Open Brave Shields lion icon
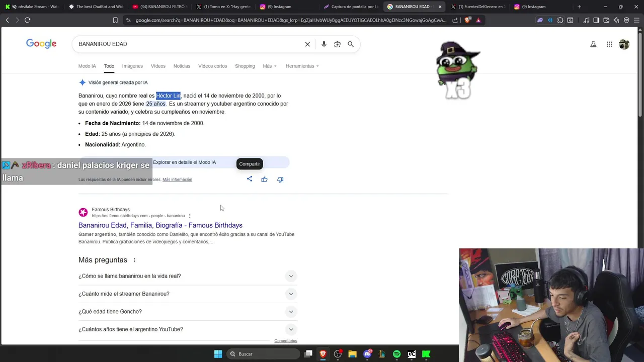644x362 pixels. (468, 20)
